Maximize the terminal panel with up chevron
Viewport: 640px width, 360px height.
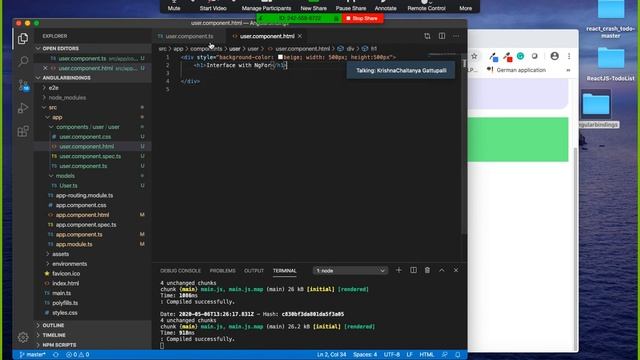442,270
